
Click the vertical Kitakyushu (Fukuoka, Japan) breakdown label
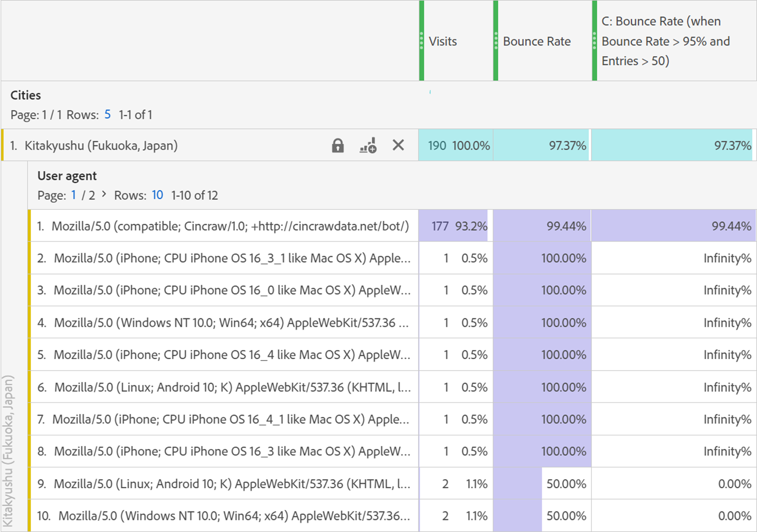pyautogui.click(x=8, y=451)
